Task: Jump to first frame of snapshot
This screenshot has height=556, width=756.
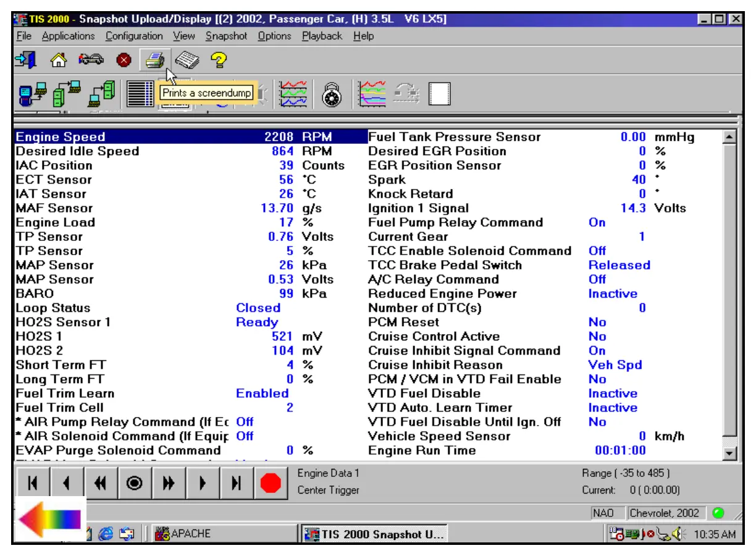Action: pos(32,484)
